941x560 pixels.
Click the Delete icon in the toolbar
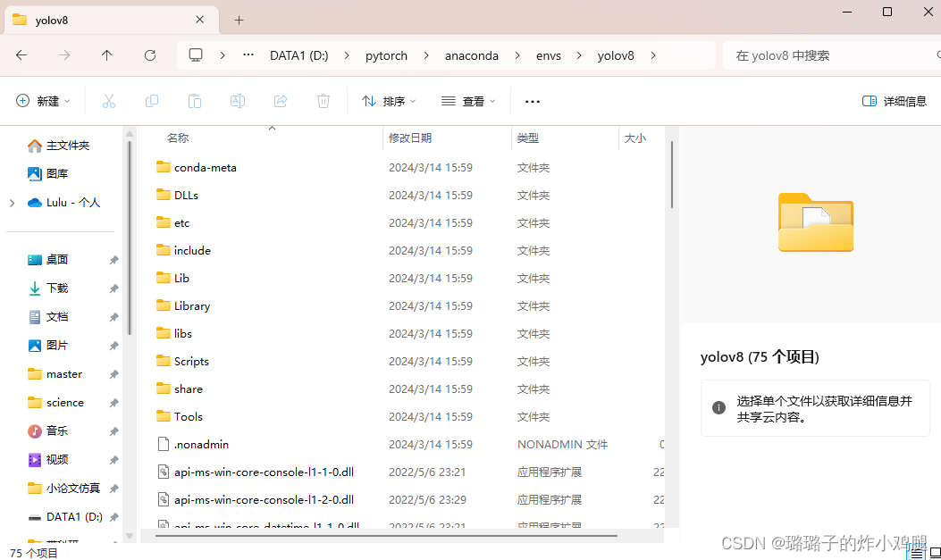[x=323, y=101]
